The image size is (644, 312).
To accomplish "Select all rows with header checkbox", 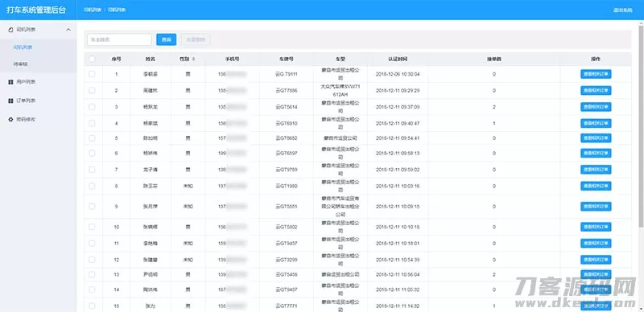I will click(x=92, y=60).
